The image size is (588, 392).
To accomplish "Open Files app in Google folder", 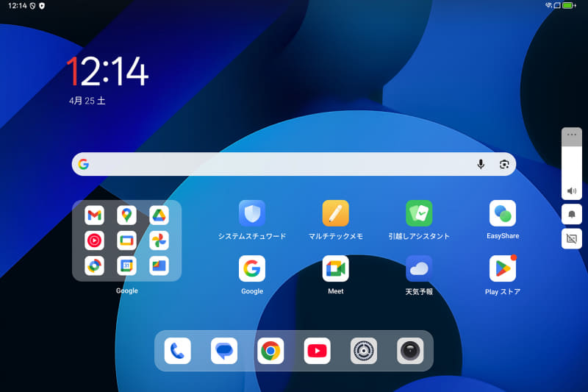I will tap(159, 266).
